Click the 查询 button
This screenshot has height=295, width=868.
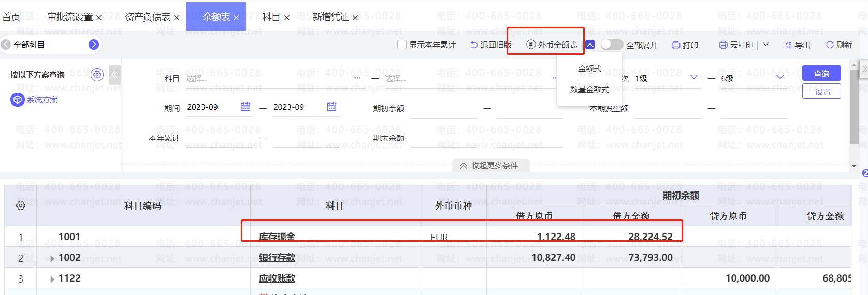pyautogui.click(x=821, y=73)
